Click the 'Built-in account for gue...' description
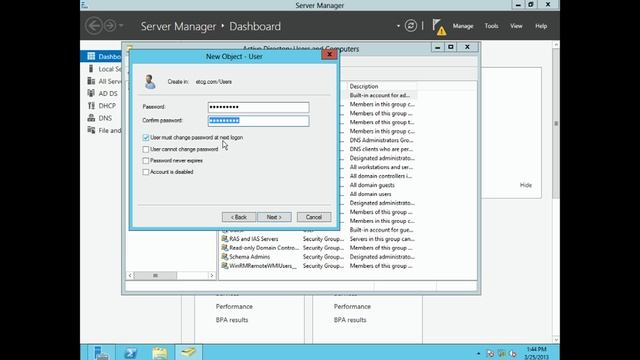Screen dimensions: 640x360 click(381, 230)
